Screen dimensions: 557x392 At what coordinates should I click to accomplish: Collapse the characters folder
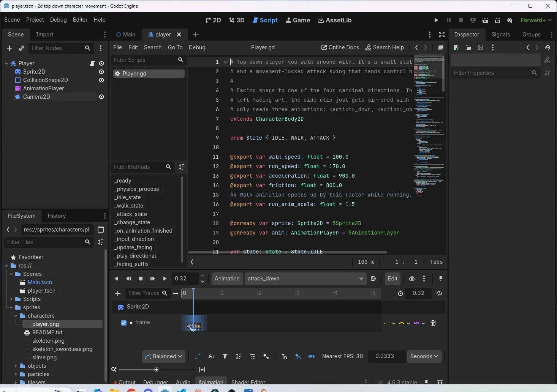tap(16, 316)
